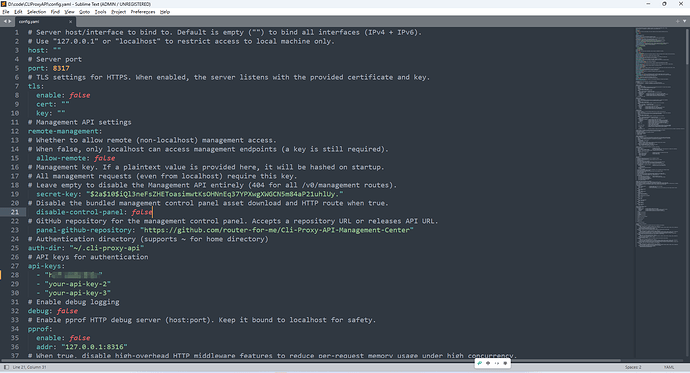The height and width of the screenshot is (373, 690).
Task: Close the config.yaml tab
Action: (70, 22)
